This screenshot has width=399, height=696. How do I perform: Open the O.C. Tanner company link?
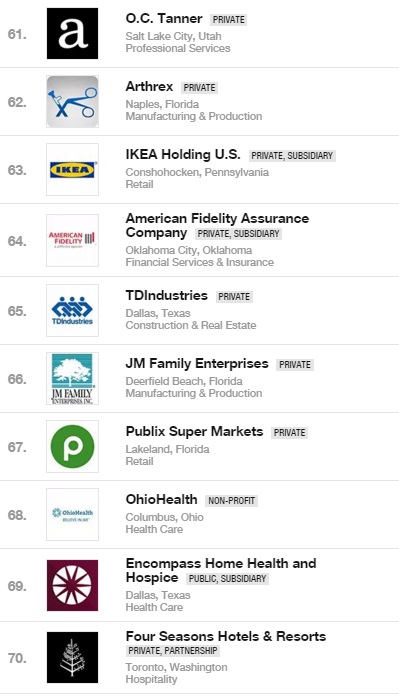[x=164, y=19]
